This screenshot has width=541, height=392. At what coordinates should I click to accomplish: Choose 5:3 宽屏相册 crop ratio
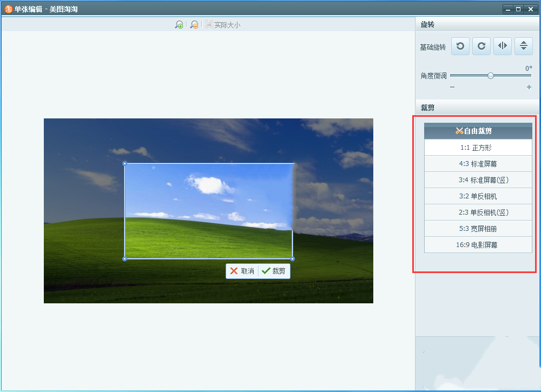click(x=478, y=229)
